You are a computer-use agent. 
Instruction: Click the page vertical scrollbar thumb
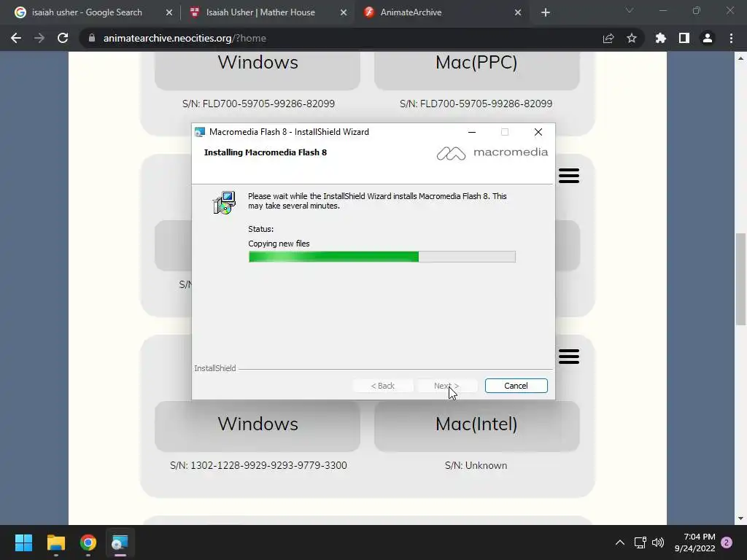point(740,279)
